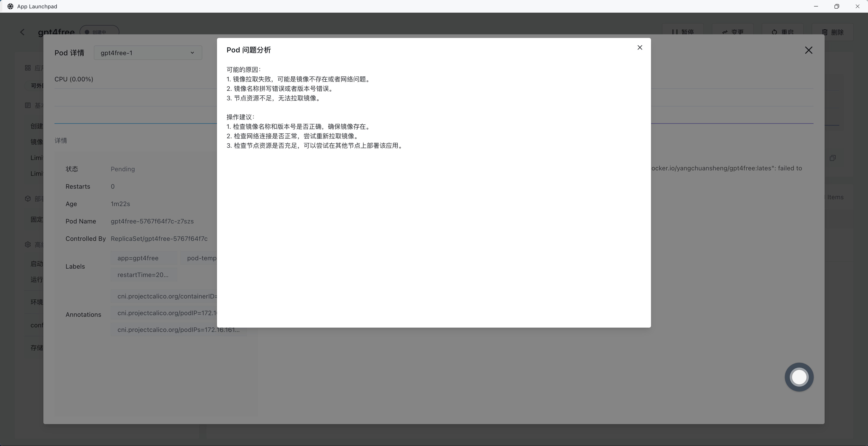The image size is (868, 446).
Task: Click the 详情 section heading
Action: tap(61, 141)
